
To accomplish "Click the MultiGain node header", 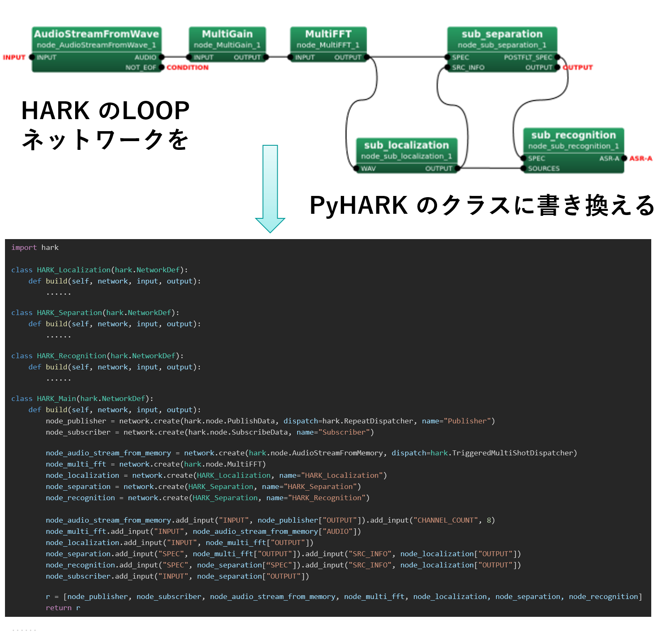I will (227, 34).
